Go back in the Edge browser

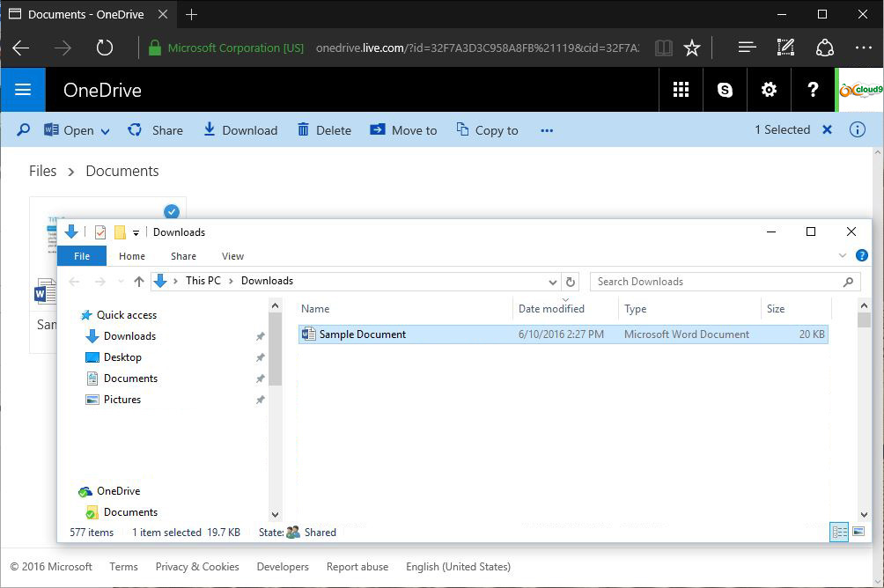click(21, 48)
